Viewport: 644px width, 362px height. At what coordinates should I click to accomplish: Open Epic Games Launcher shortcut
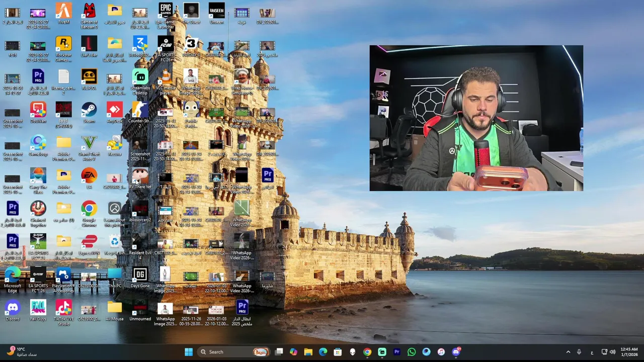[x=166, y=16]
